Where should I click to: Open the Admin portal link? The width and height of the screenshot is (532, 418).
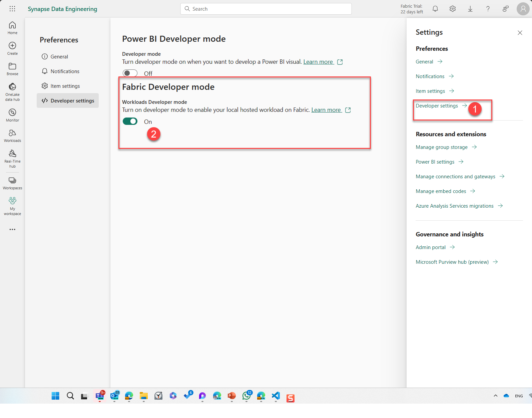435,247
